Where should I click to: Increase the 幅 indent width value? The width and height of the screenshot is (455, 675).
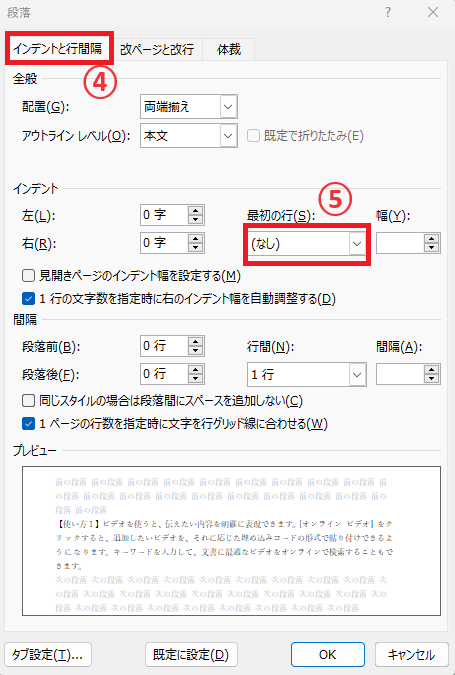click(x=431, y=239)
